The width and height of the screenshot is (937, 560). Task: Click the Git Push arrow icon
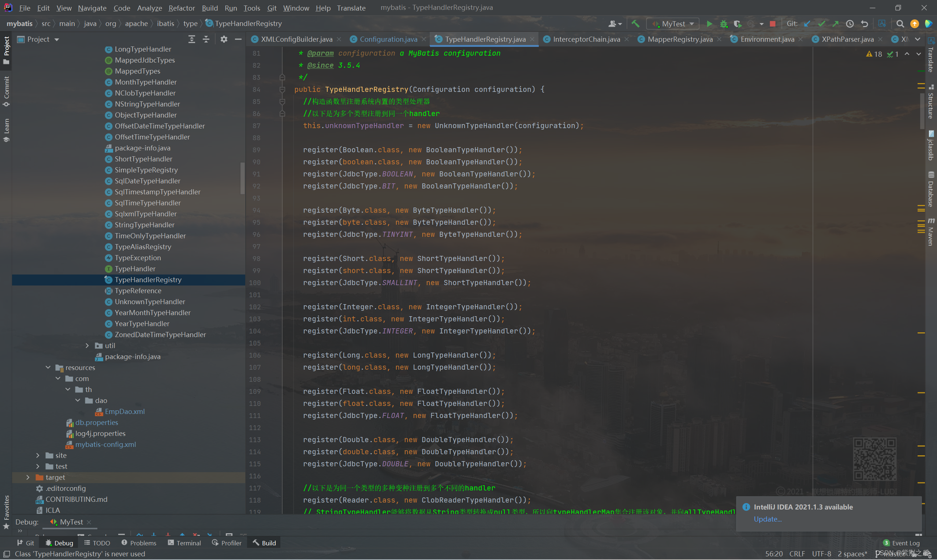pyautogui.click(x=836, y=24)
